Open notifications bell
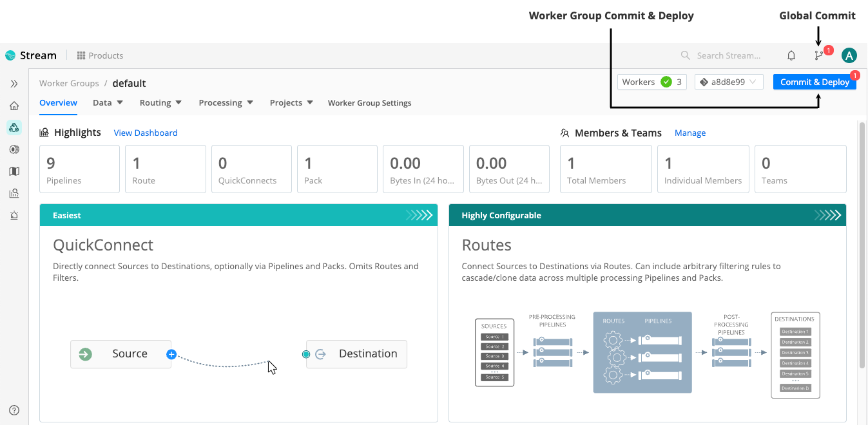 click(791, 55)
